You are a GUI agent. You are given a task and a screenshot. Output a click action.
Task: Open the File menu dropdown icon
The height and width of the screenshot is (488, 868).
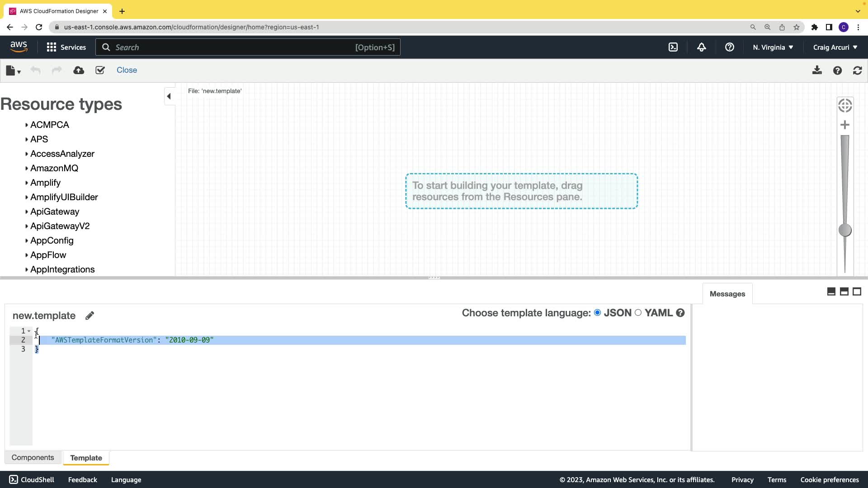pyautogui.click(x=13, y=70)
